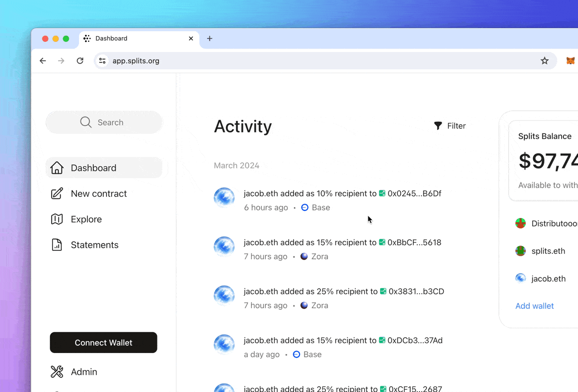Open Admin section

74,372
